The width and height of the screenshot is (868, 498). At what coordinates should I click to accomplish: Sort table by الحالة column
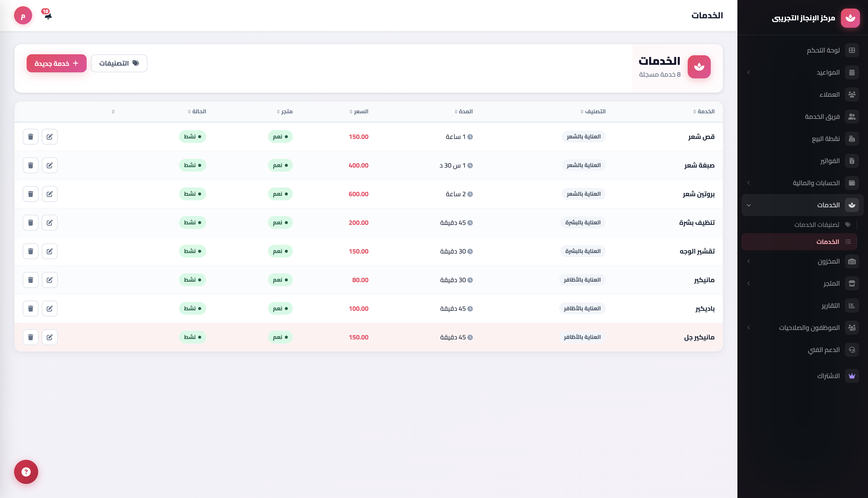197,112
